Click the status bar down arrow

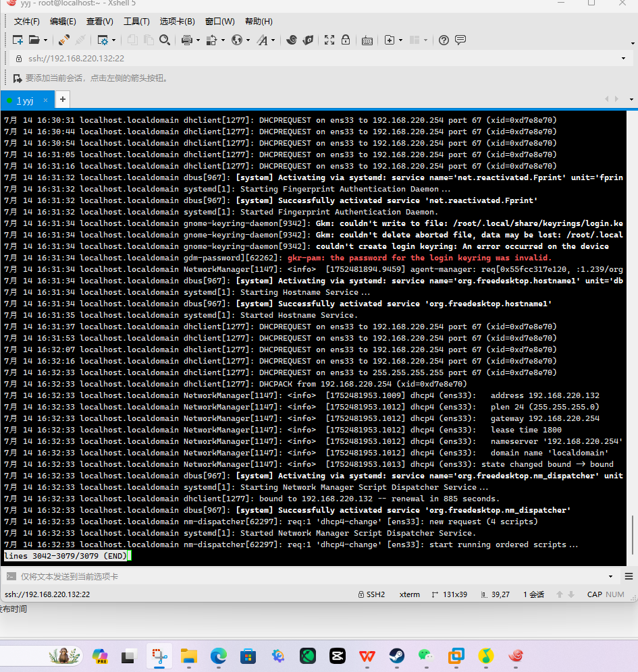point(571,594)
